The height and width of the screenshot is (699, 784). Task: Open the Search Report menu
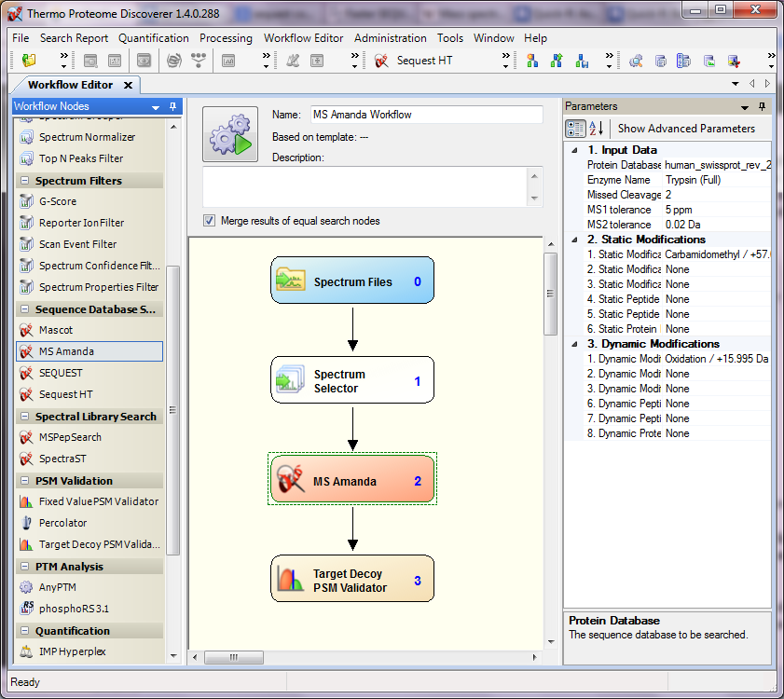point(74,38)
